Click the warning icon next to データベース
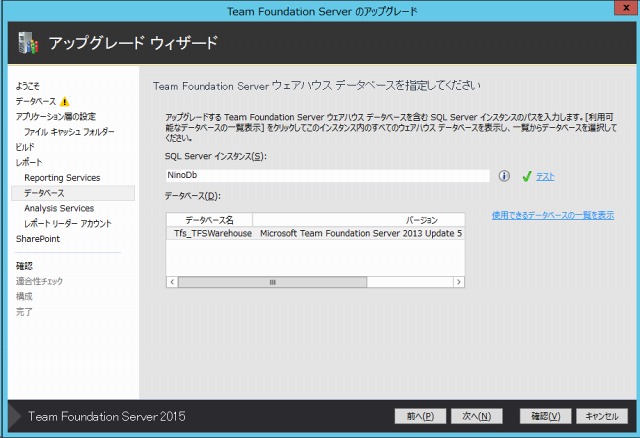 (x=64, y=101)
